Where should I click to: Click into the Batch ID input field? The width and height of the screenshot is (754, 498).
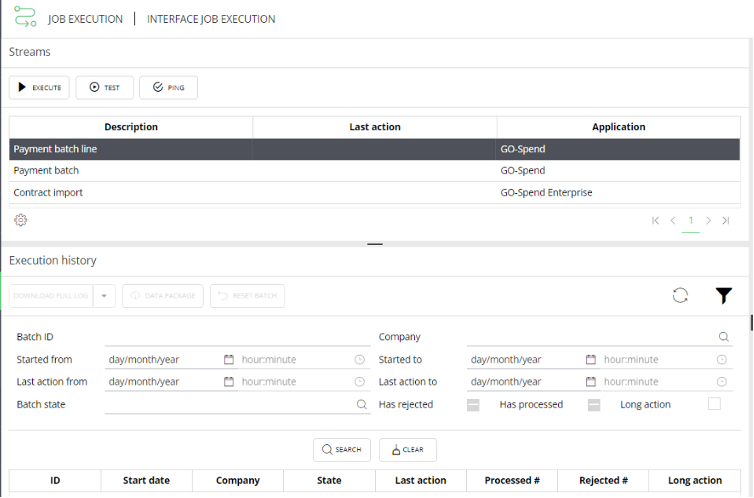pyautogui.click(x=236, y=338)
